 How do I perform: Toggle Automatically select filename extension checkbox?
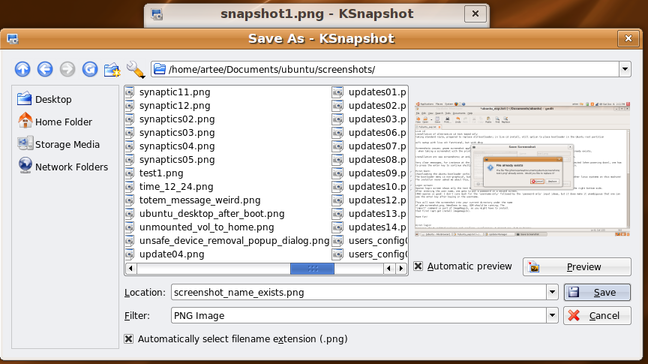(129, 339)
